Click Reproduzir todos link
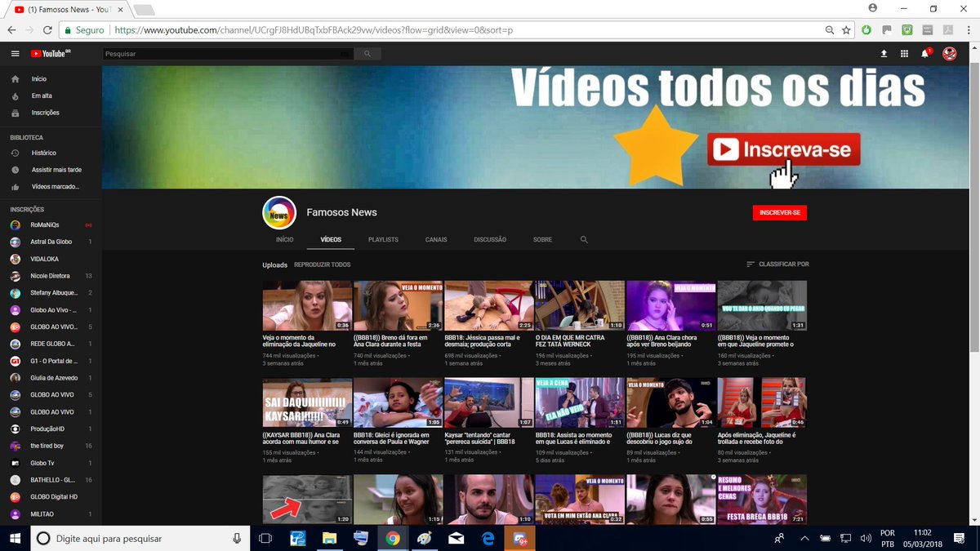 pos(323,264)
